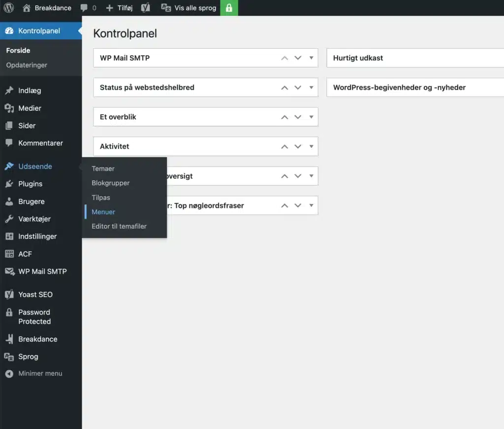Toggle the Aktivitet panel triangle

pyautogui.click(x=311, y=146)
